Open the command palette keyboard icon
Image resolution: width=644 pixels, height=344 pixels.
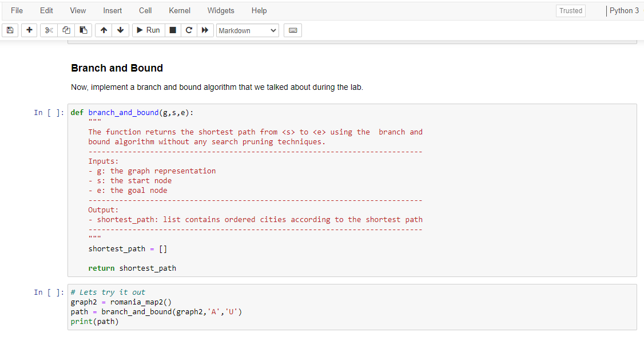click(x=292, y=30)
